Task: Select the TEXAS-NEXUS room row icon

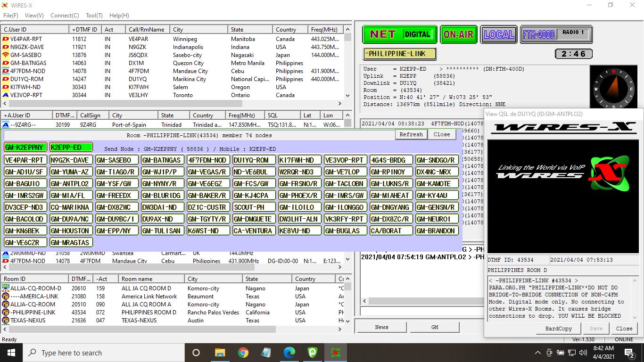Action: 6,321
